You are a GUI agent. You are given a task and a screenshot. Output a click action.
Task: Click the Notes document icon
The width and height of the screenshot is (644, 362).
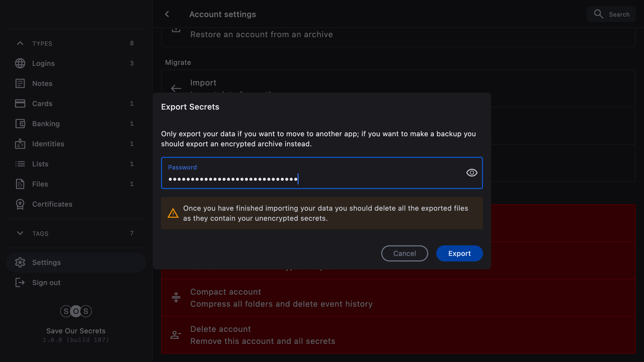[20, 83]
